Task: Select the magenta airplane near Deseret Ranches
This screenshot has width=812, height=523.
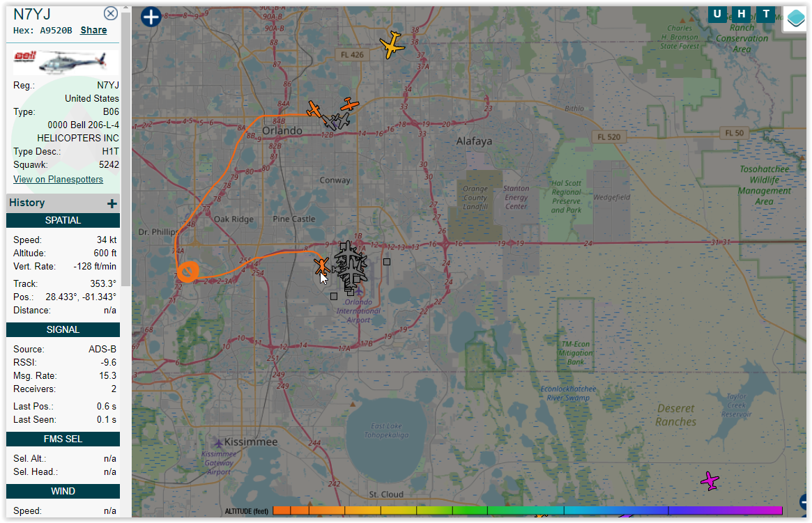Action: pyautogui.click(x=710, y=481)
